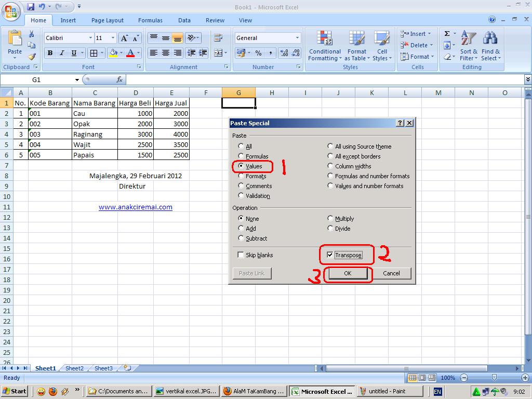Image resolution: width=532 pixels, height=399 pixels.
Task: Click the Align Text Left icon
Action: pos(154,53)
